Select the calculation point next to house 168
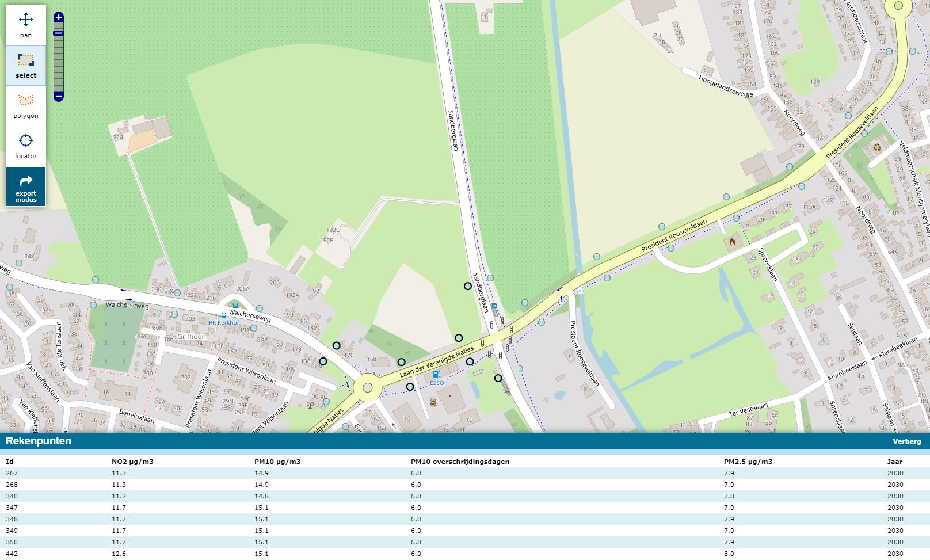This screenshot has width=930, height=560. [401, 362]
